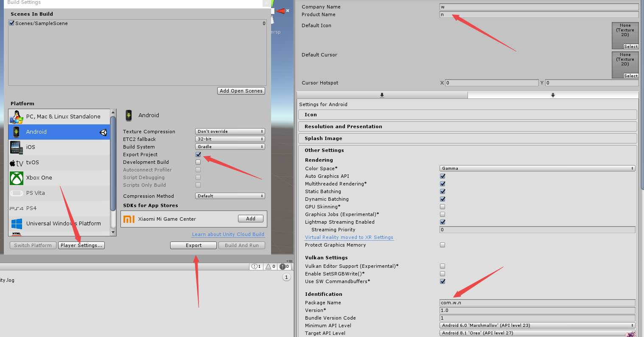Expand the Splash Image section
The image size is (644, 337).
click(x=468, y=138)
